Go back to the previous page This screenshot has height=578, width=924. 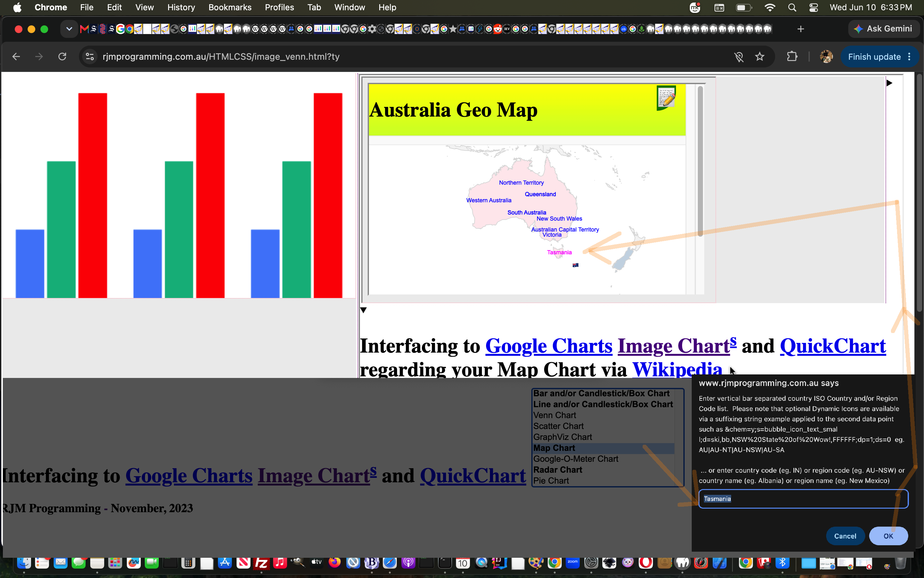pos(16,57)
